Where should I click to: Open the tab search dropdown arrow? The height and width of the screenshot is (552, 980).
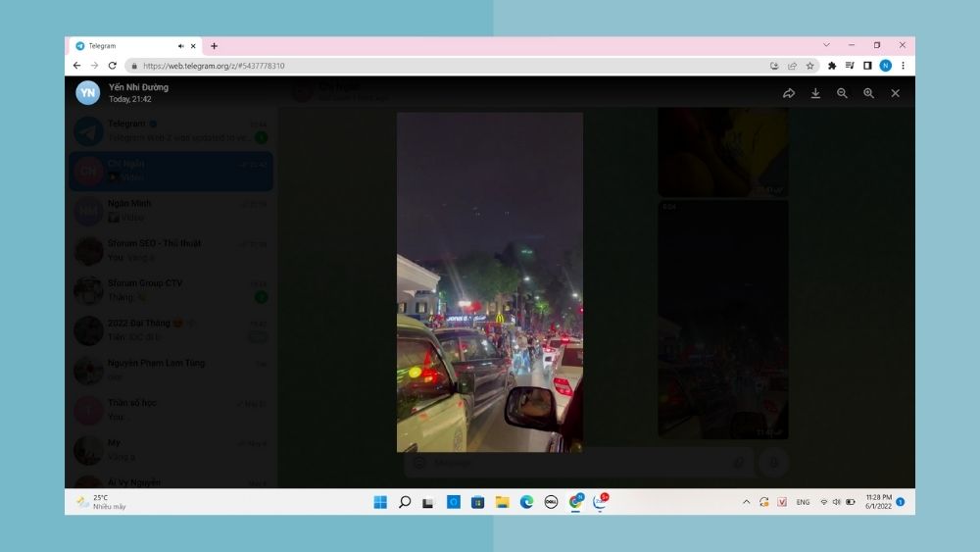coord(826,45)
